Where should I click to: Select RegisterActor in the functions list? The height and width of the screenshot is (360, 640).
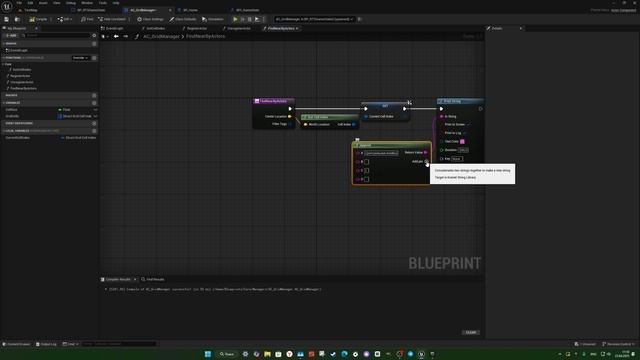tap(20, 76)
